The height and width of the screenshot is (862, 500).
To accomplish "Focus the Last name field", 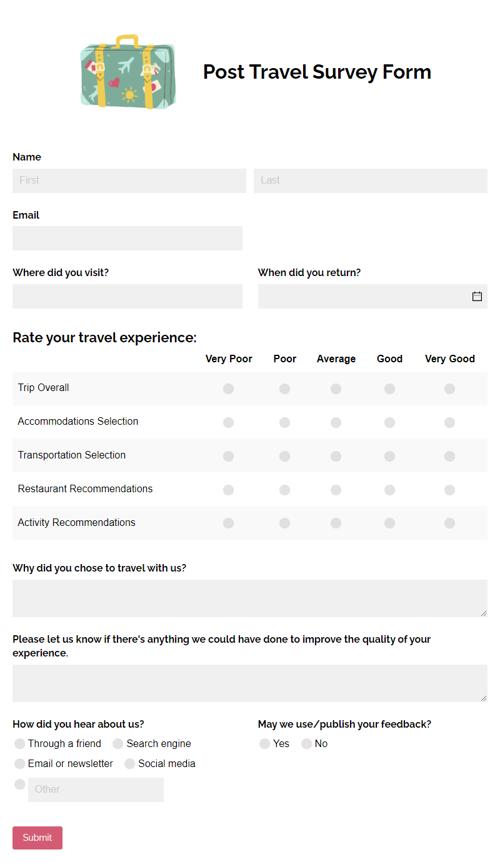I will click(370, 180).
